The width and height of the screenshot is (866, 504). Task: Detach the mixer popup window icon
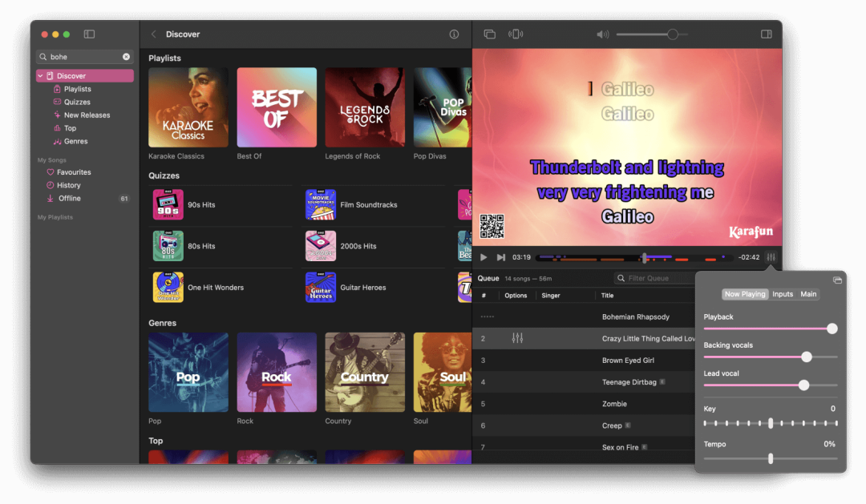pyautogui.click(x=837, y=280)
